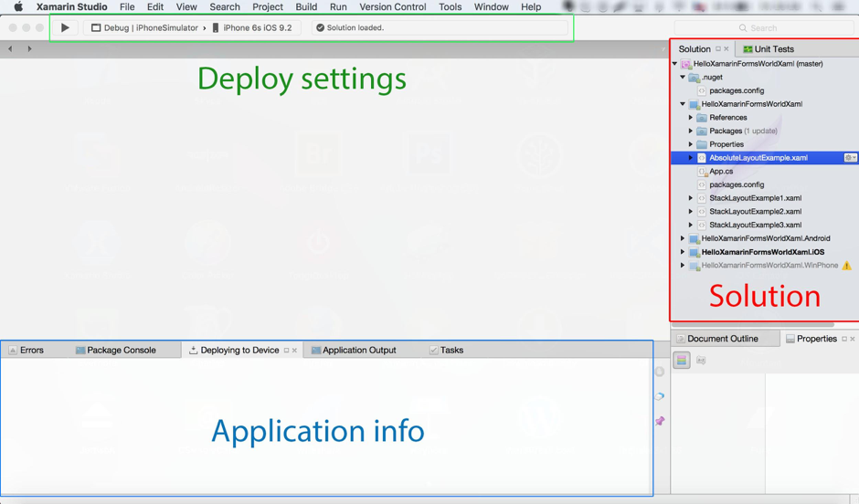Viewport: 859px width, 504px height.
Task: Switch to the Unit Tests tab
Action: tap(768, 48)
